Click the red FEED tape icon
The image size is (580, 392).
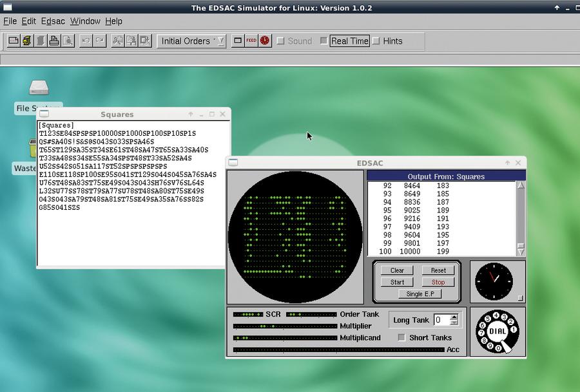click(251, 41)
